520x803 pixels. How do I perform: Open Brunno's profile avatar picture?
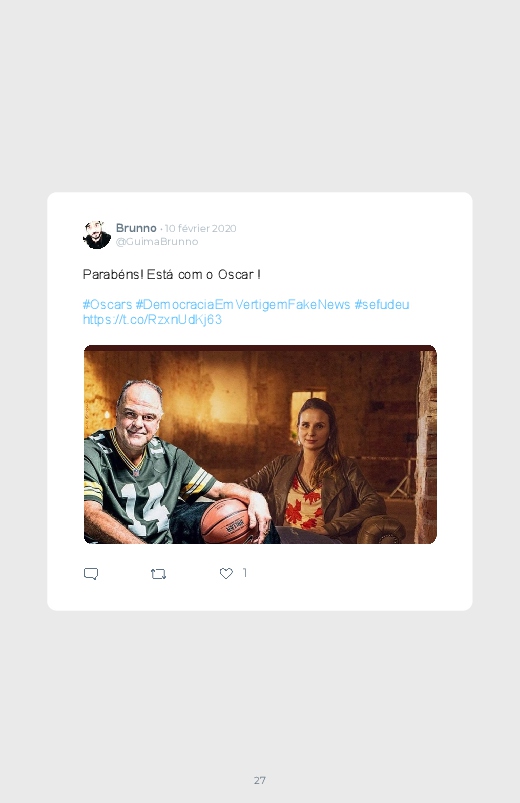click(x=97, y=235)
